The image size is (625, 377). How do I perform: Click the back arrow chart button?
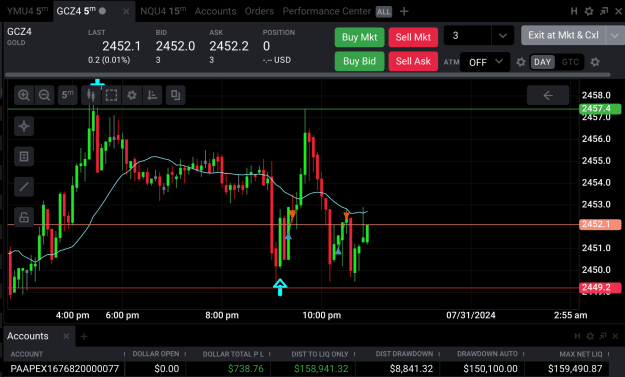(x=548, y=95)
